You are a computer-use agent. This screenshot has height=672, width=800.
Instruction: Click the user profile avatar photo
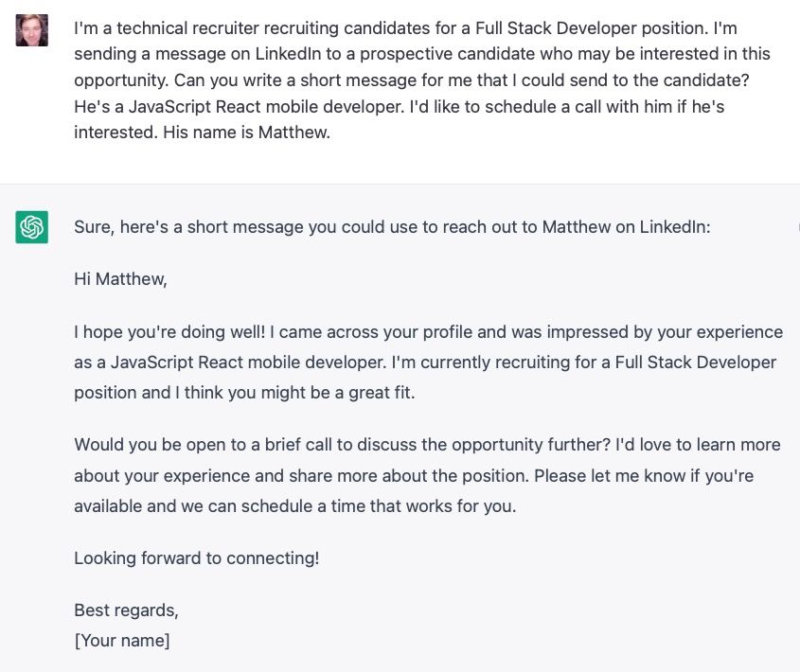pyautogui.click(x=32, y=30)
